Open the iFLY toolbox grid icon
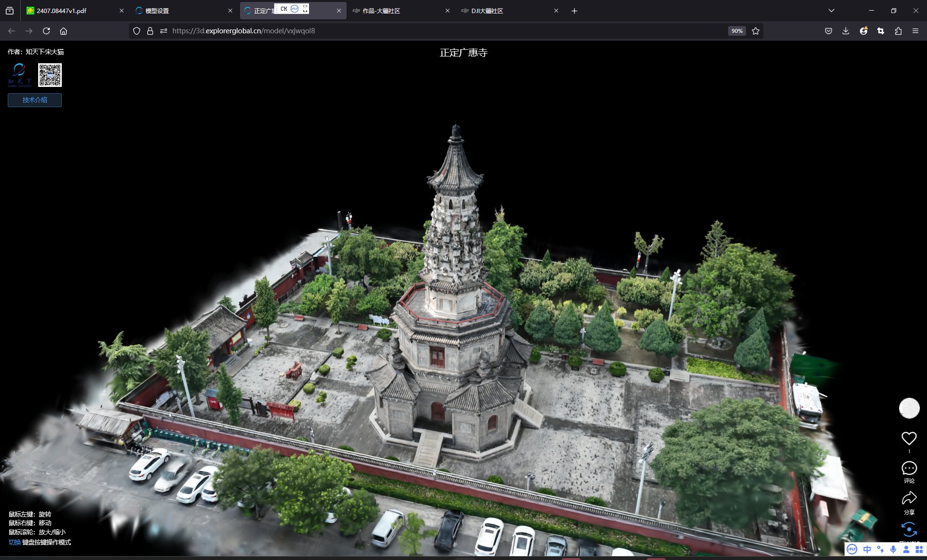927x560 pixels. pyautogui.click(x=919, y=549)
